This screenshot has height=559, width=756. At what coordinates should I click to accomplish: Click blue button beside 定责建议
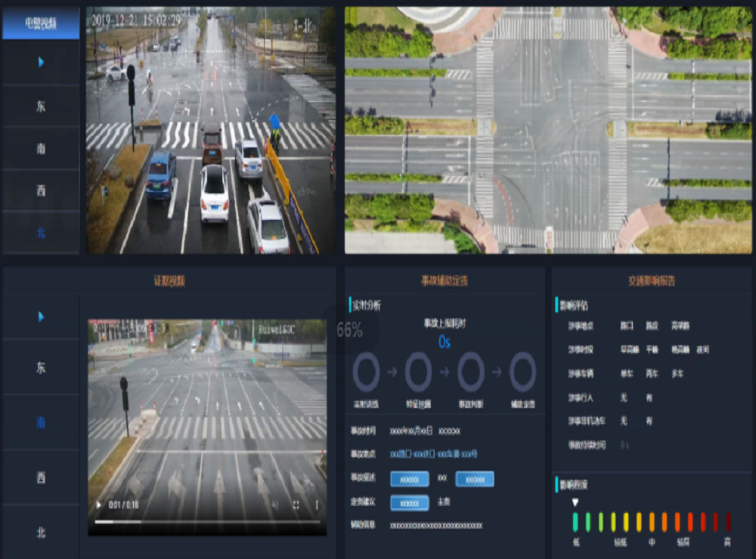(409, 502)
